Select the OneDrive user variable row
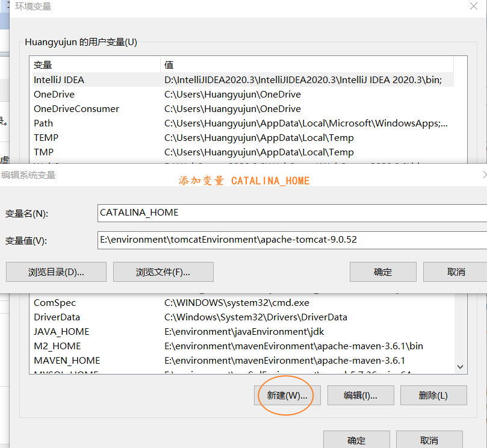Screen dimensions: 487x448 click(x=243, y=95)
